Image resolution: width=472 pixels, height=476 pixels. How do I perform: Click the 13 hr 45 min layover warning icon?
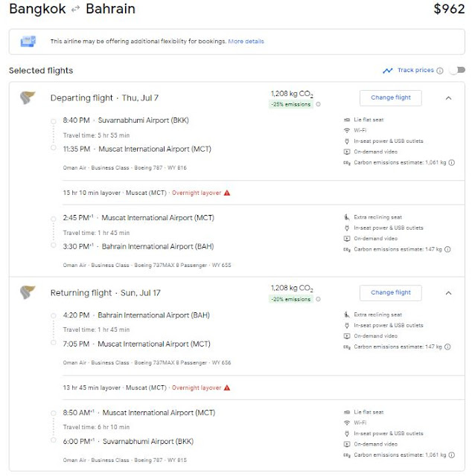[227, 387]
